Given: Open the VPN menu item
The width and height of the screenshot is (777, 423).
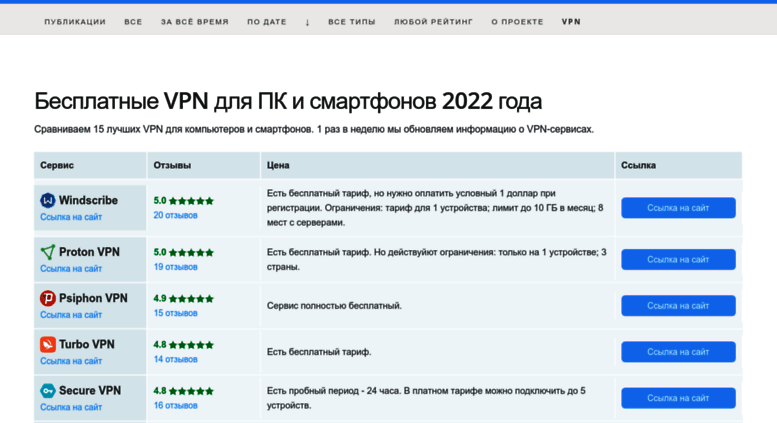Looking at the screenshot, I should click(x=571, y=22).
